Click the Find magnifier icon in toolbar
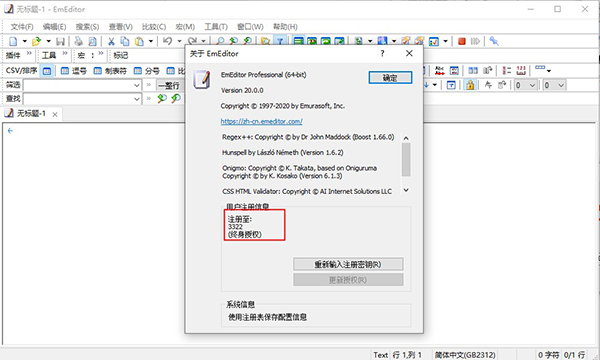Image resolution: width=600 pixels, height=360 pixels. 220,41
